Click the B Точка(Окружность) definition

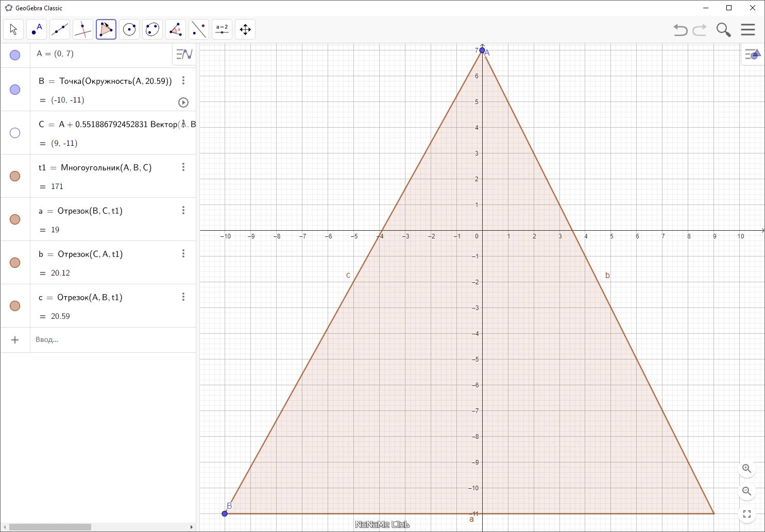(105, 81)
